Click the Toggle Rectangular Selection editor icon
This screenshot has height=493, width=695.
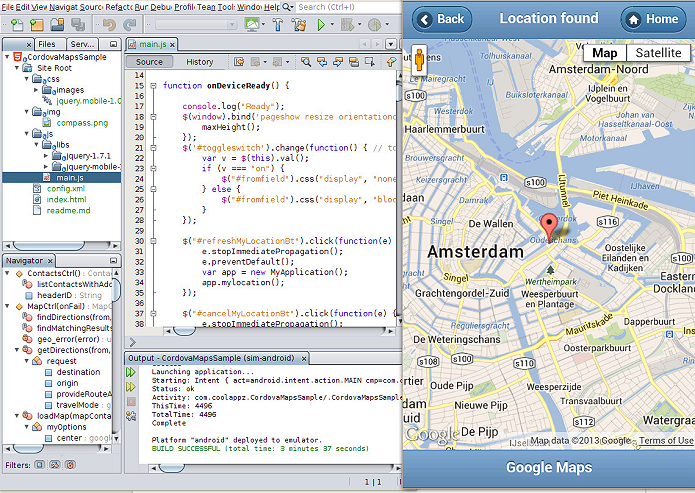click(370, 62)
